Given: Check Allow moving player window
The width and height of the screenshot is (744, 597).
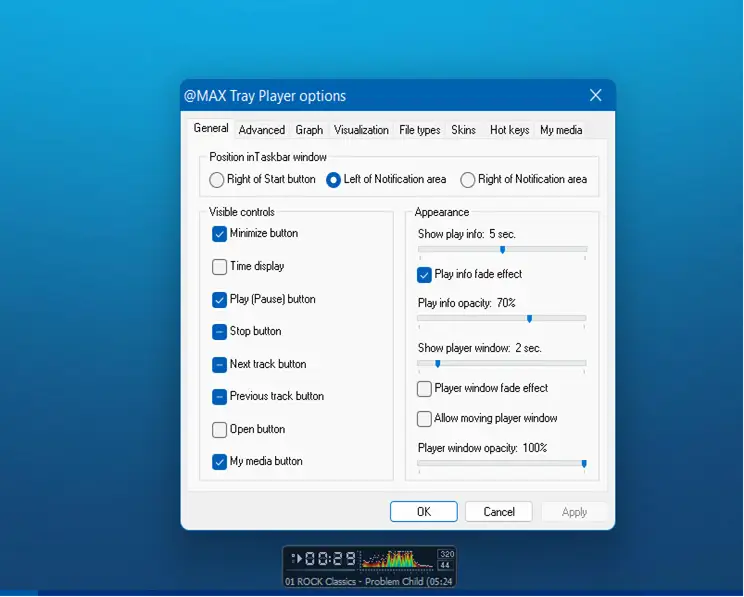Looking at the screenshot, I should (x=424, y=419).
